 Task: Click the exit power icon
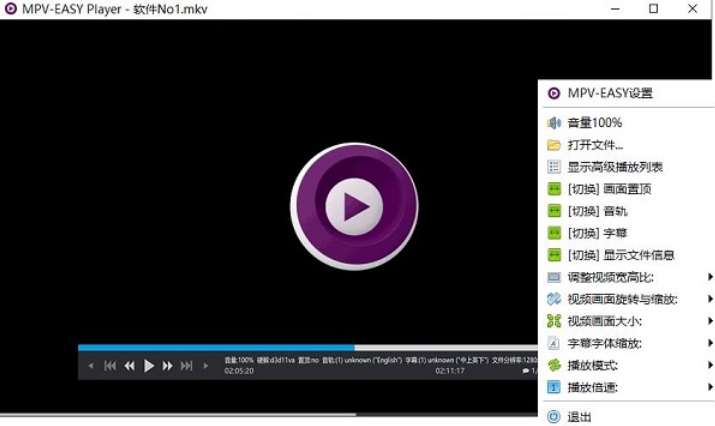[554, 416]
